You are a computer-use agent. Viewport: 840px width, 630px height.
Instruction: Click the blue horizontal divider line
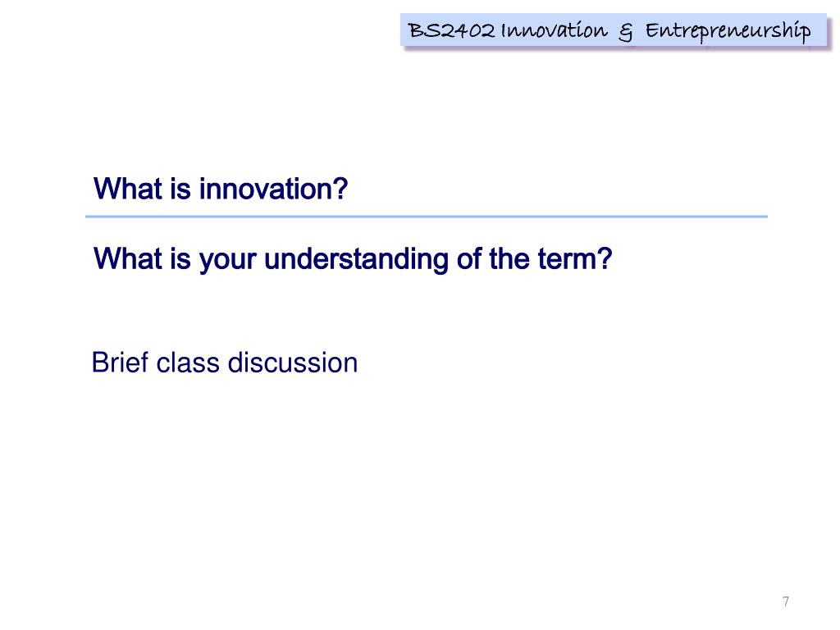tap(427, 217)
